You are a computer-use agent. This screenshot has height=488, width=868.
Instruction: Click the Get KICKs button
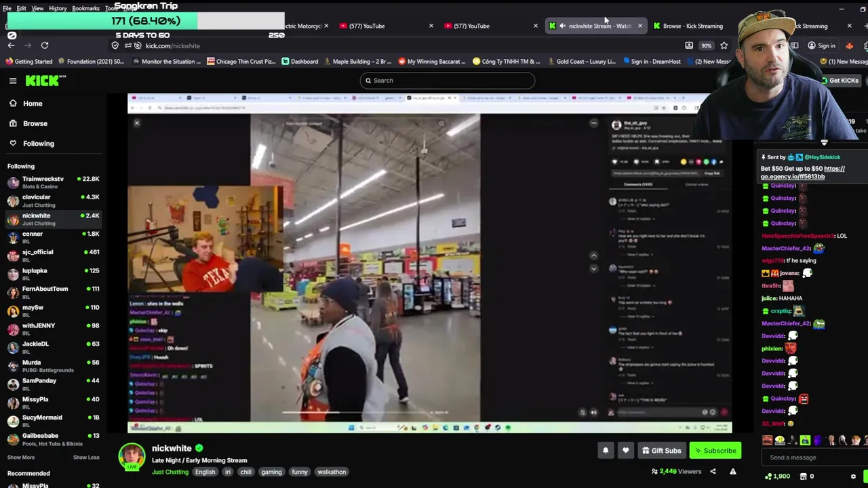840,81
